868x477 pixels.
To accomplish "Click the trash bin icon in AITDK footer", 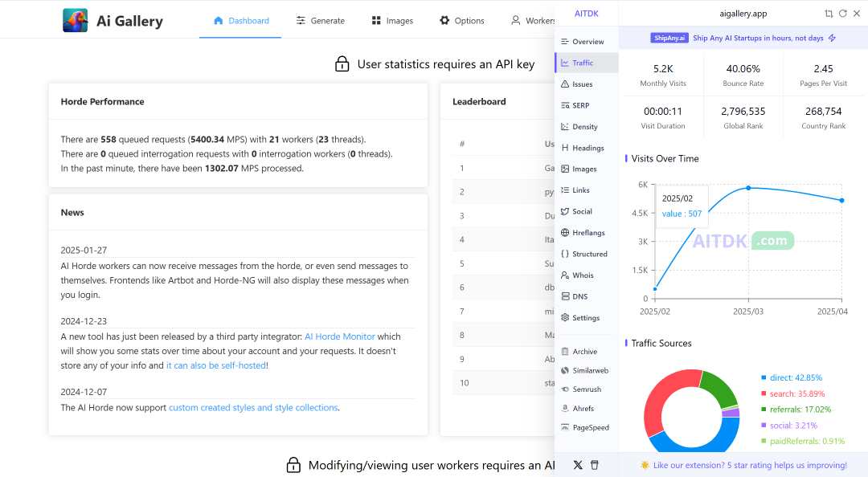I will 595,465.
